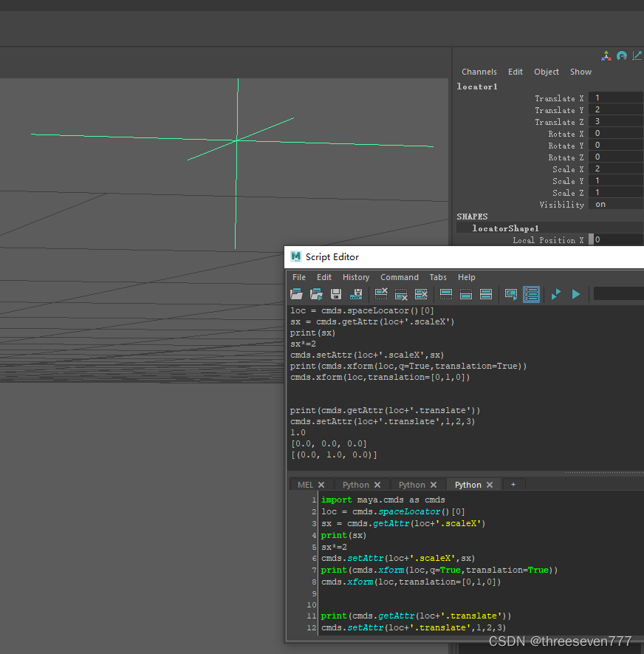The width and height of the screenshot is (644, 654).
Task: Click the Source Script toolbar icon
Action: coord(316,294)
